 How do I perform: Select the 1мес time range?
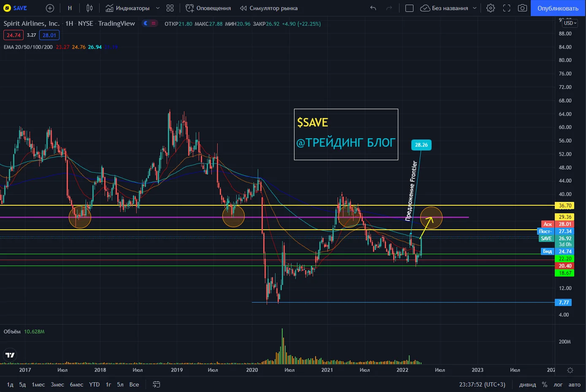point(38,384)
